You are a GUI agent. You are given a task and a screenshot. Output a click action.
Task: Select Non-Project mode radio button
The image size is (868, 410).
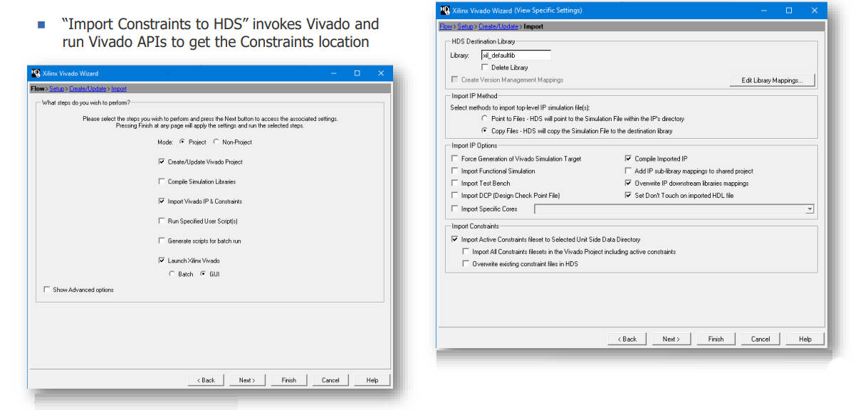tap(216, 142)
